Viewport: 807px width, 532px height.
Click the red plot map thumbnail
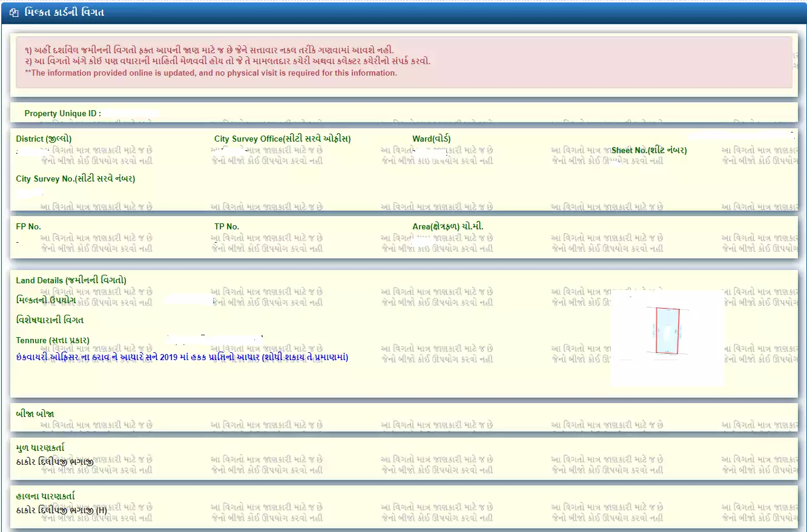click(x=667, y=330)
